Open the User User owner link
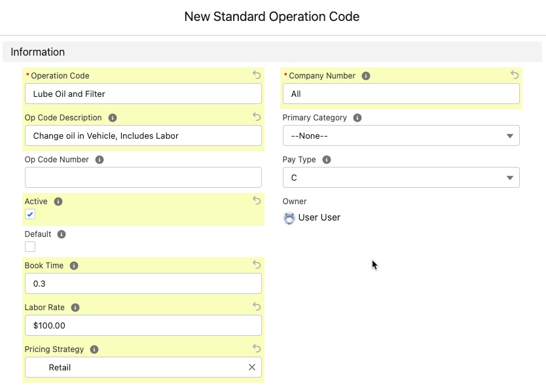Screen dimensions: 546x392 pos(319,218)
